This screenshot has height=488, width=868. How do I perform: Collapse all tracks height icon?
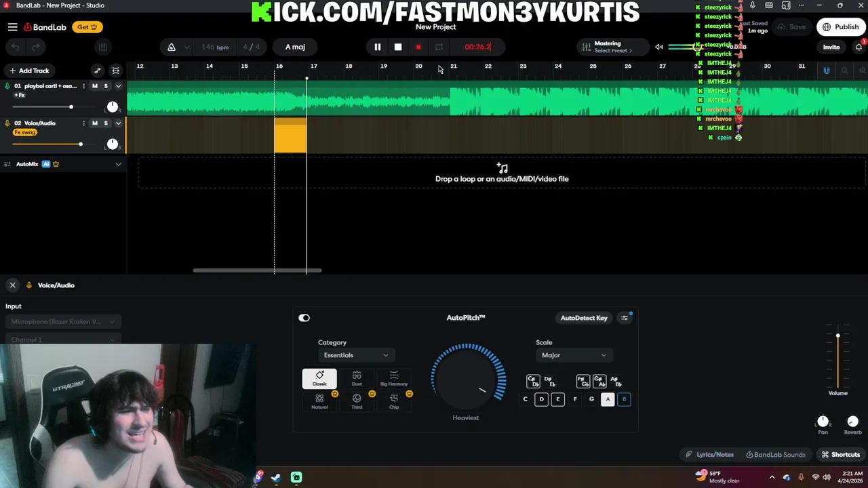pyautogui.click(x=116, y=70)
